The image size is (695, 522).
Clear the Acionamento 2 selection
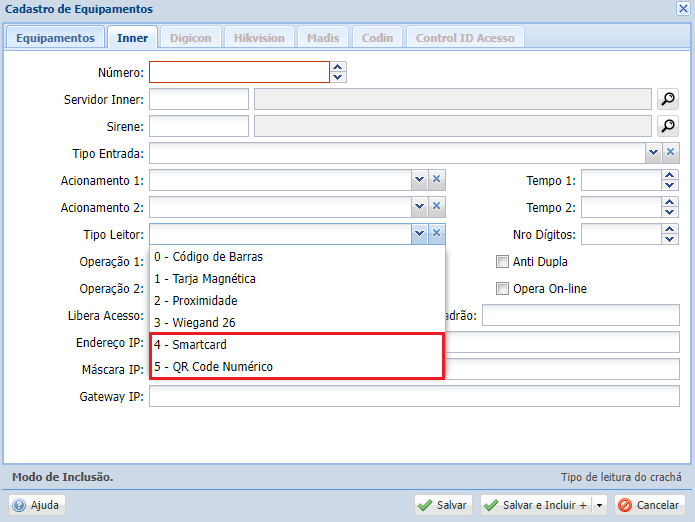pos(437,207)
